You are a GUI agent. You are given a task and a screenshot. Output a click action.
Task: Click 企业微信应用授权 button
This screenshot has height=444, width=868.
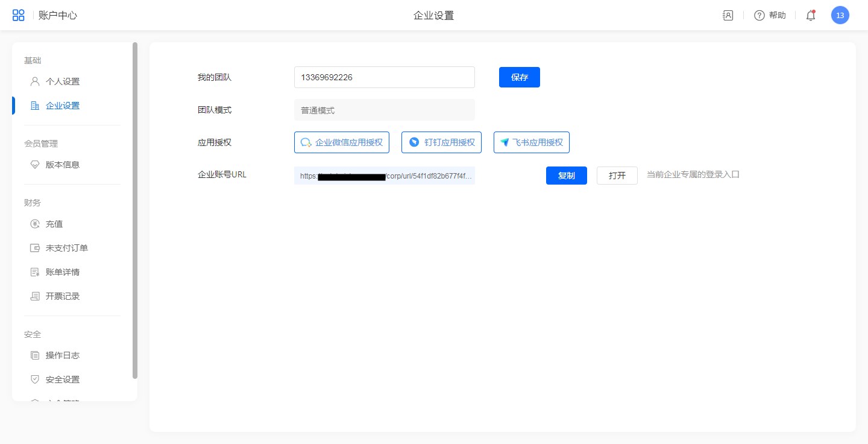pyautogui.click(x=342, y=142)
